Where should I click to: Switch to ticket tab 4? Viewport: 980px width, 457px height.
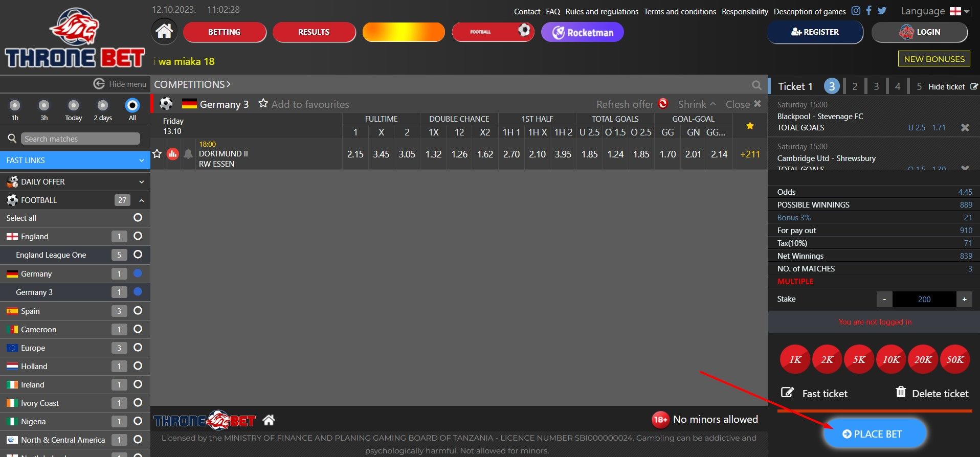click(898, 86)
